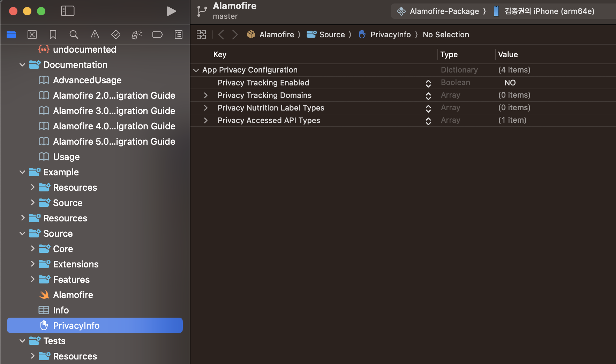616x364 pixels.
Task: Open key stepper for Privacy Nutrition Label Types
Action: (x=428, y=108)
